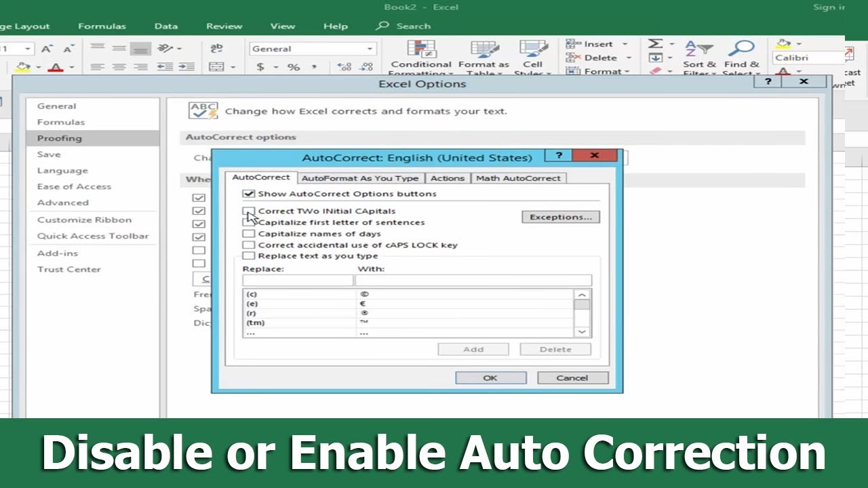The width and height of the screenshot is (868, 488).
Task: Apply Align Right from the ribbon
Action: [x=140, y=67]
